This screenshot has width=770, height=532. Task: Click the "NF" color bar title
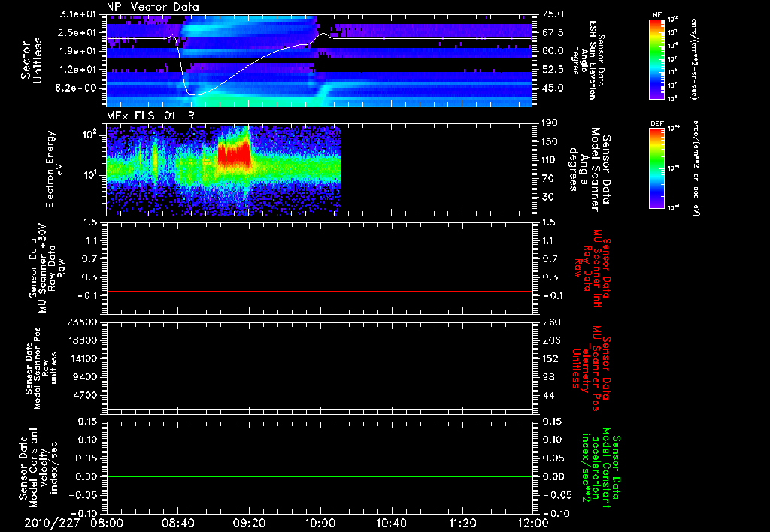point(657,16)
